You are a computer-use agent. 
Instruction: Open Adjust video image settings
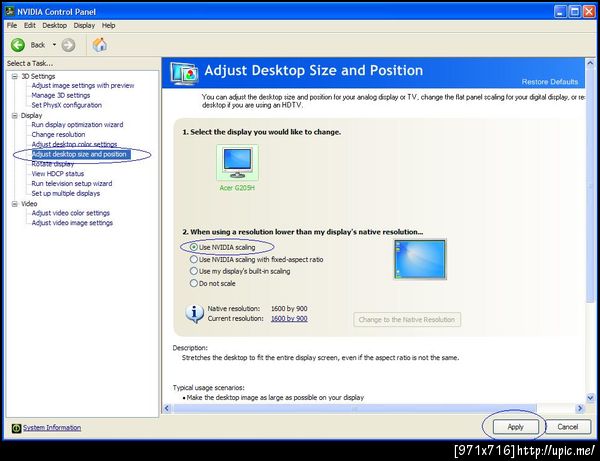tap(72, 223)
